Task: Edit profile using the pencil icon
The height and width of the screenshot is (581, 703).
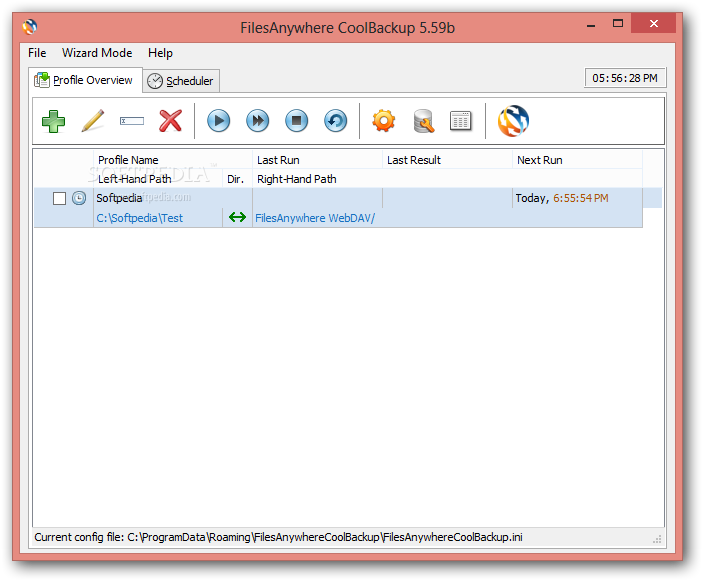Action: 93,121
